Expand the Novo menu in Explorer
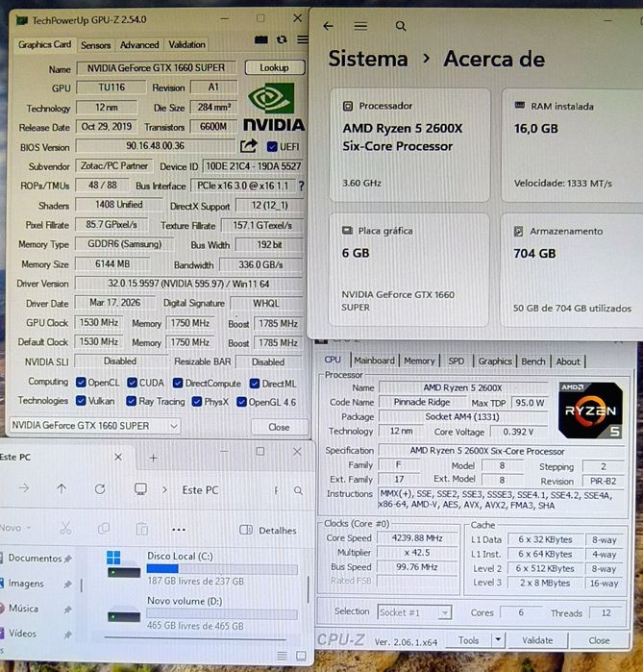Image resolution: width=643 pixels, height=672 pixels. click(x=14, y=528)
